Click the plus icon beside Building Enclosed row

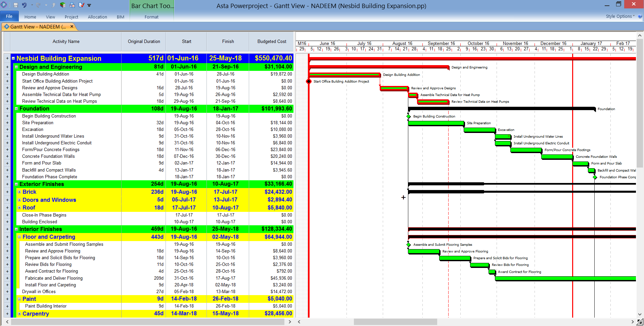tap(7, 222)
